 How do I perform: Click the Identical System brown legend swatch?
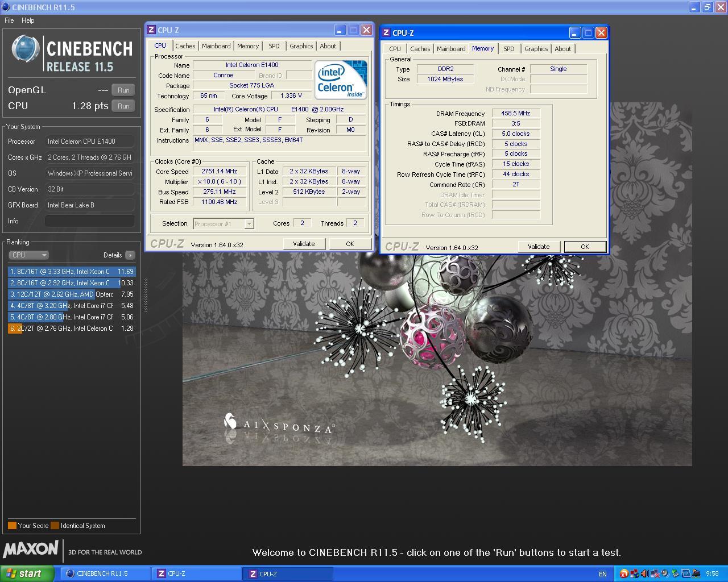point(55,526)
